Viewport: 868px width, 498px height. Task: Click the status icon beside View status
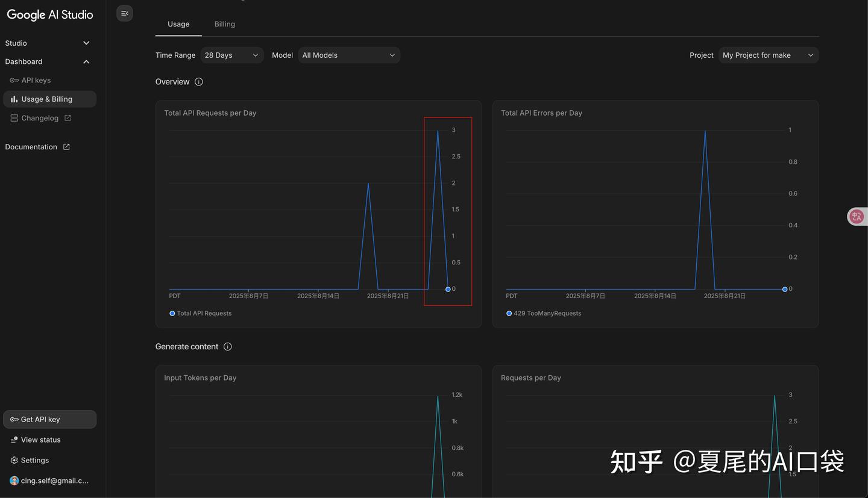(x=14, y=440)
